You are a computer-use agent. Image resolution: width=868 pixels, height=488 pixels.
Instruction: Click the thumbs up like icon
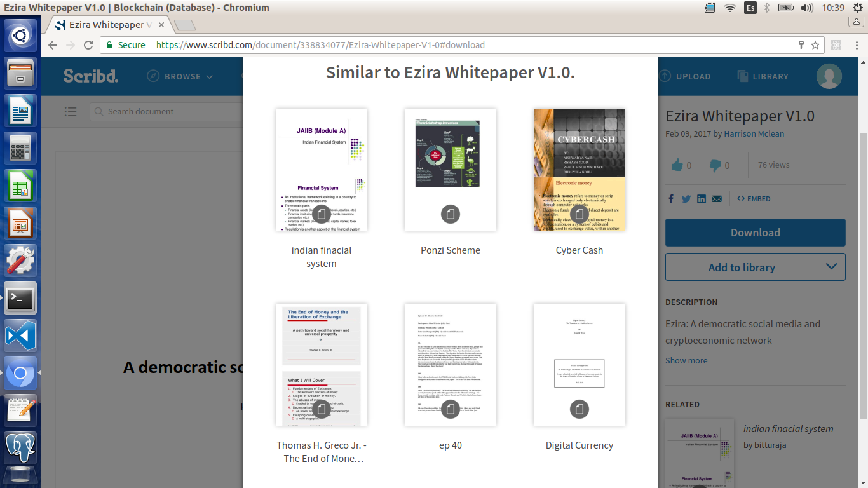click(677, 165)
